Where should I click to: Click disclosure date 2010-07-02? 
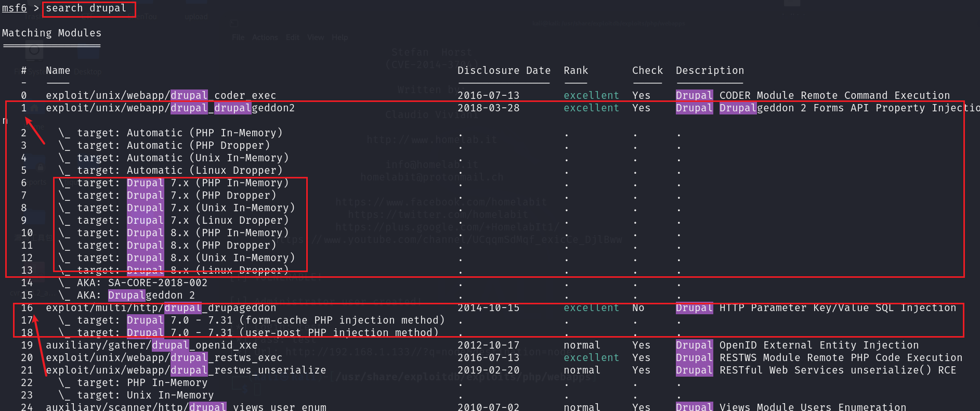coord(489,406)
